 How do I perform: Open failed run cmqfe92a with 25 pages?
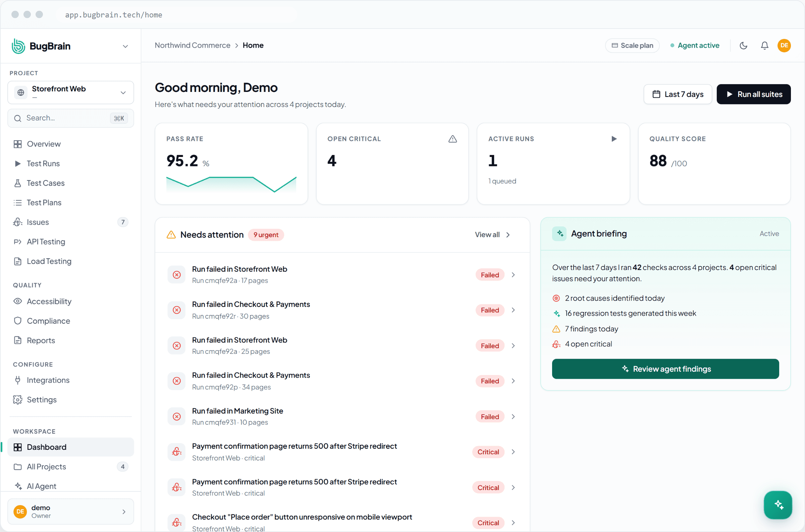[x=342, y=346]
